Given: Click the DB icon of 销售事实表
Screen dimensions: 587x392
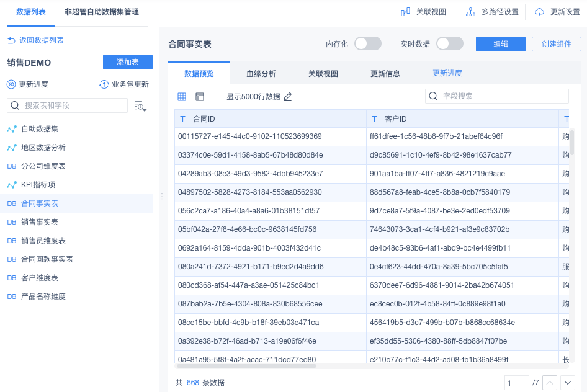Looking at the screenshot, I should click(x=12, y=222).
